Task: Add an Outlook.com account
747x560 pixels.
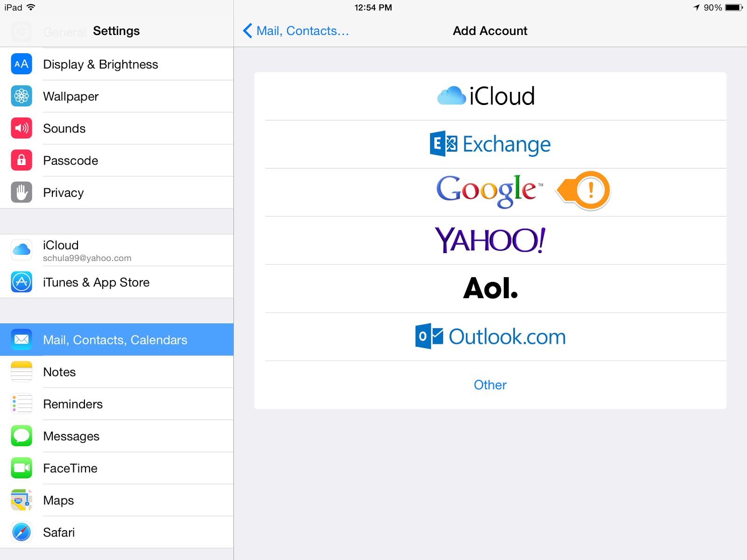Action: coord(490,336)
